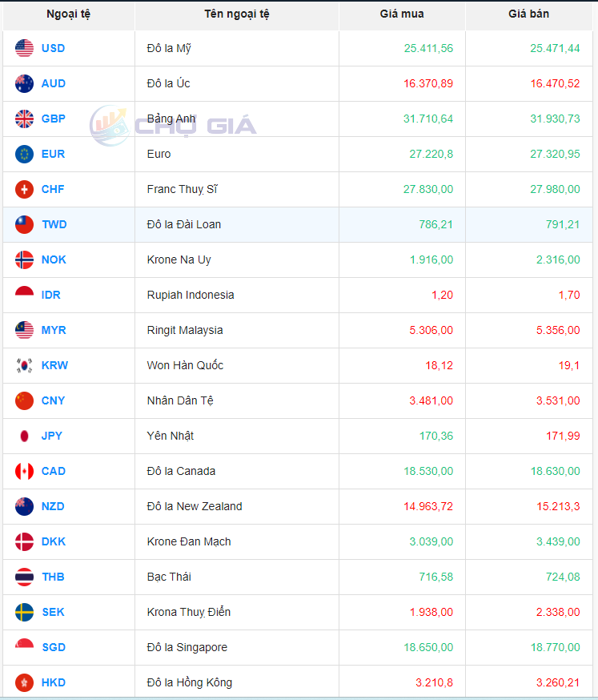The width and height of the screenshot is (598, 700).
Task: Click the Chợ Giá watermark logo
Action: coord(174,125)
